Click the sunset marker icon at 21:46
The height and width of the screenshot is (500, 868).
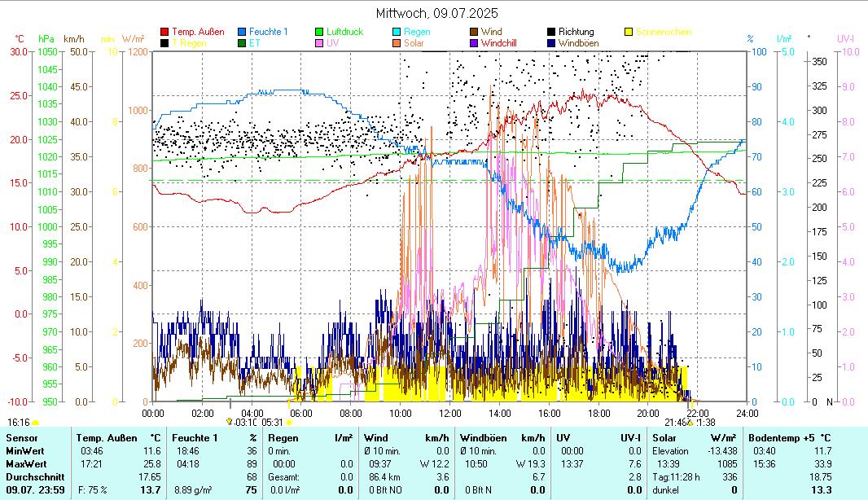point(690,423)
